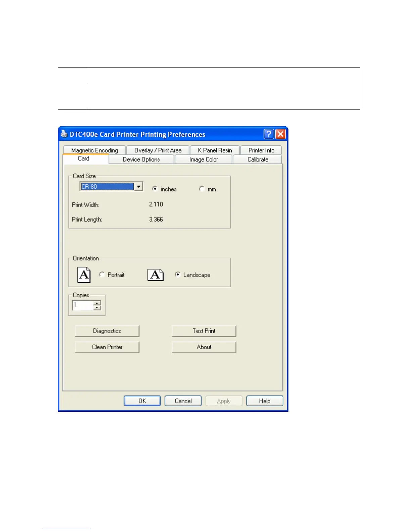411x532 pixels.
Task: Click the printer icon in the title bar
Action: (64, 134)
